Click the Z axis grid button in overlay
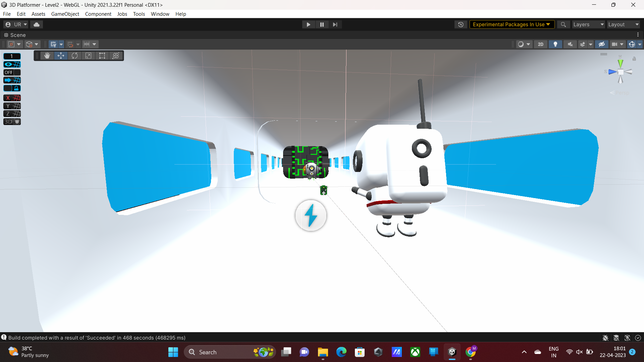The width and height of the screenshot is (644, 362). [12, 114]
